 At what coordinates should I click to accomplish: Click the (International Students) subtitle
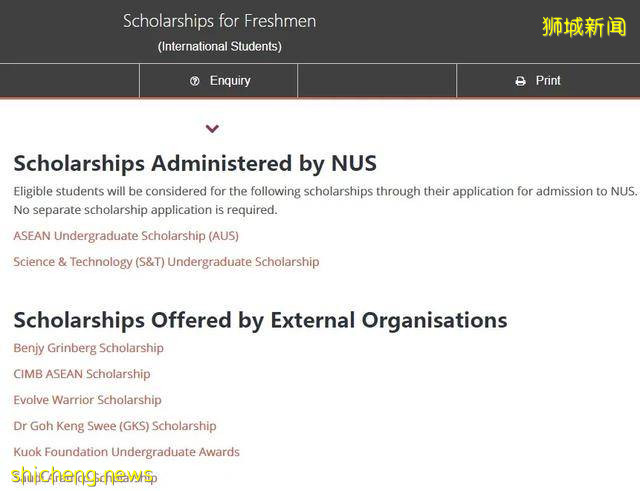[x=220, y=47]
